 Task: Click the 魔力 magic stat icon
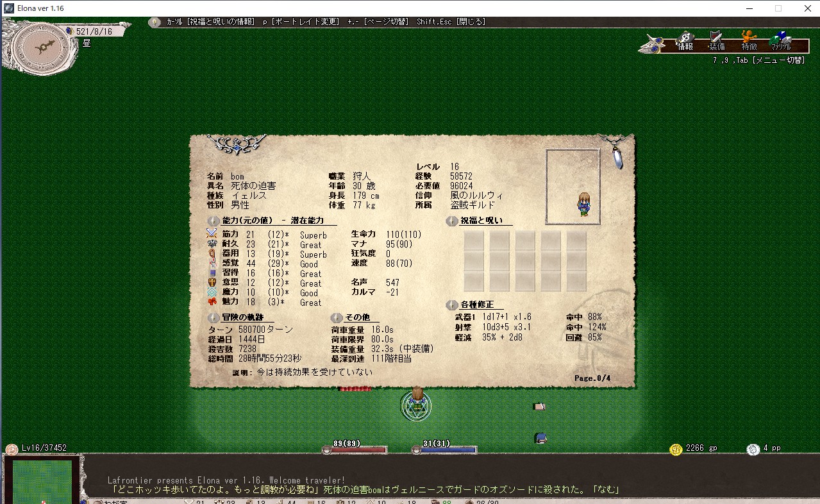212,292
